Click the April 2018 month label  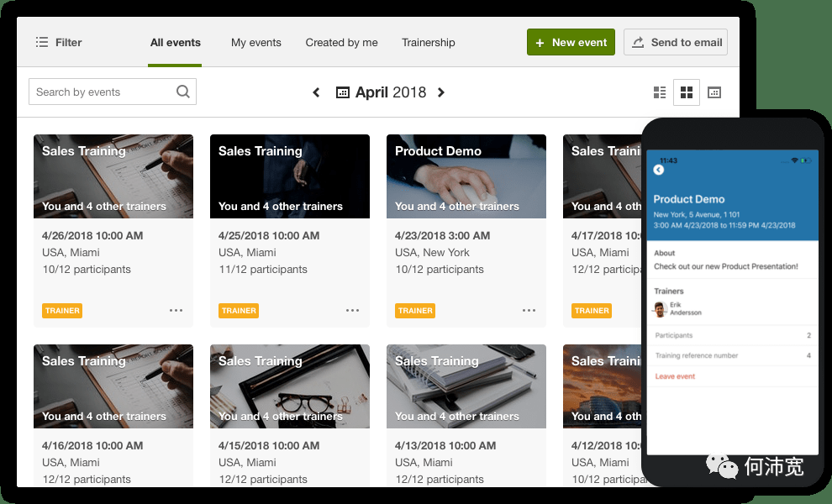391,93
